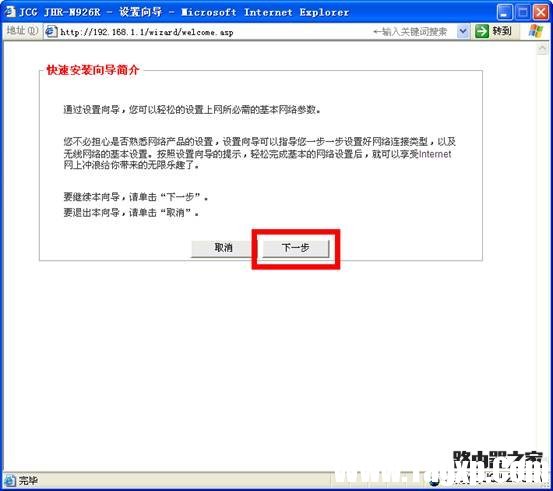The width and height of the screenshot is (553, 491).
Task: Click the green 转到 (Go) button
Action: [493, 32]
